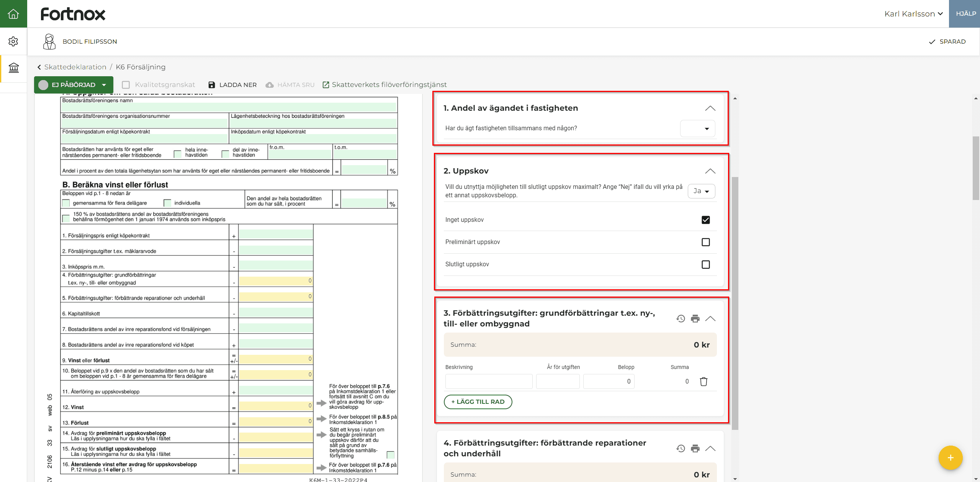Toggle the Kvalitetsgranskat checkbox

pos(126,85)
